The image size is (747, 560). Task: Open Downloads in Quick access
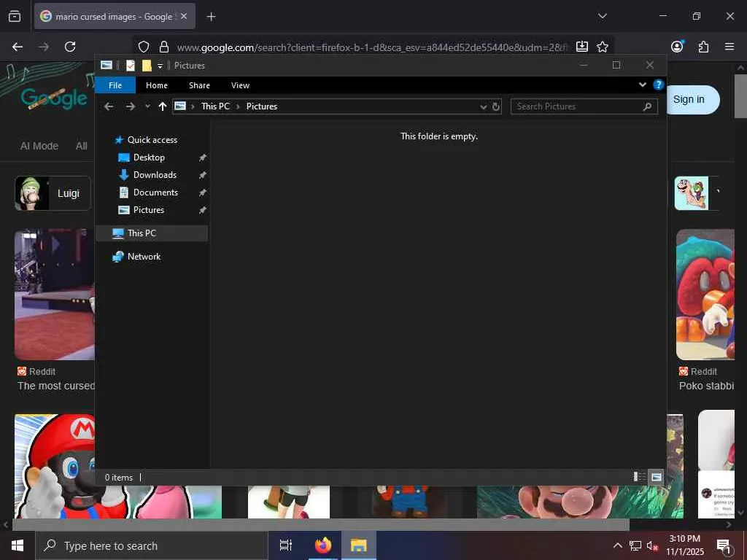(x=155, y=175)
